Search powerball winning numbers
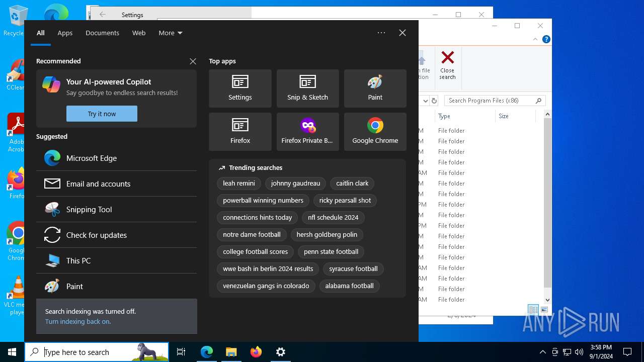Image resolution: width=644 pixels, height=362 pixels. (x=263, y=200)
